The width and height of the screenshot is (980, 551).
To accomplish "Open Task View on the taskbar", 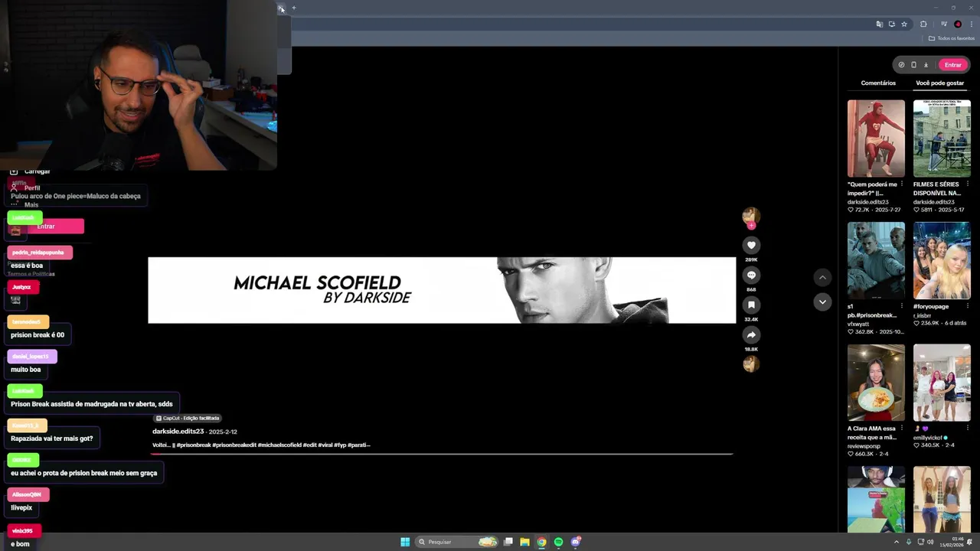I will click(508, 542).
